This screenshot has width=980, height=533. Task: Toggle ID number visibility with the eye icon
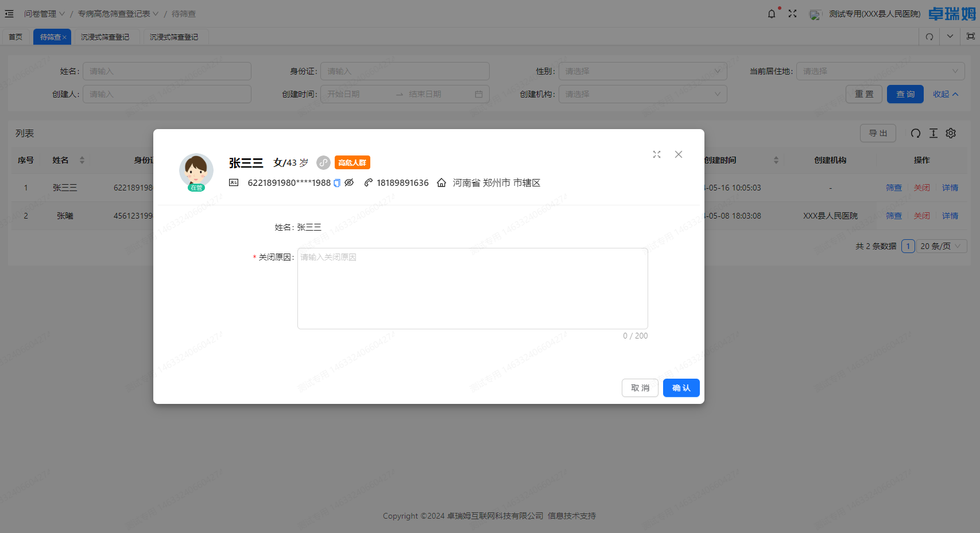(x=349, y=182)
